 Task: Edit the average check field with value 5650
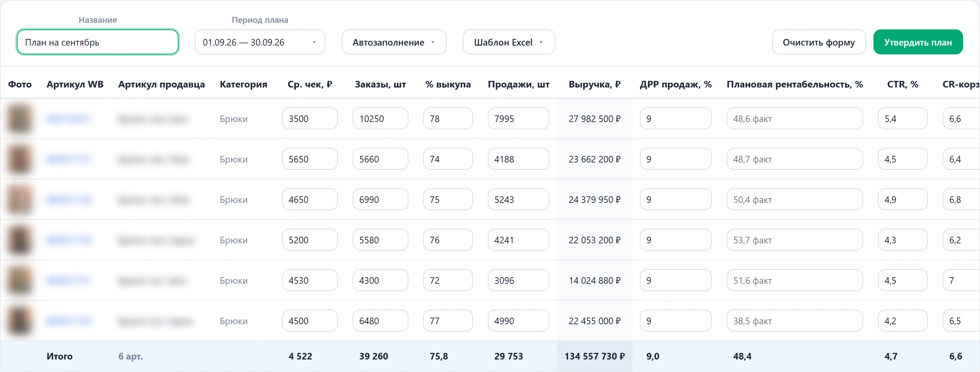tap(310, 159)
